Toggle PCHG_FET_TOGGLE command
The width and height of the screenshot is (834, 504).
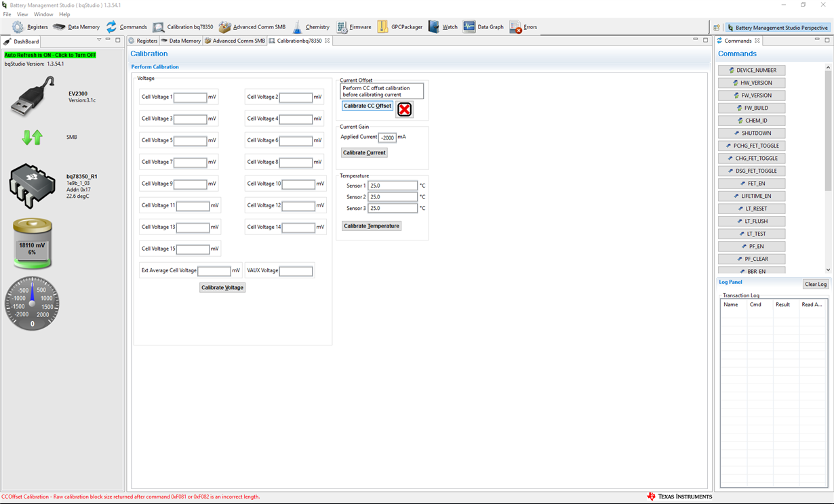click(752, 146)
